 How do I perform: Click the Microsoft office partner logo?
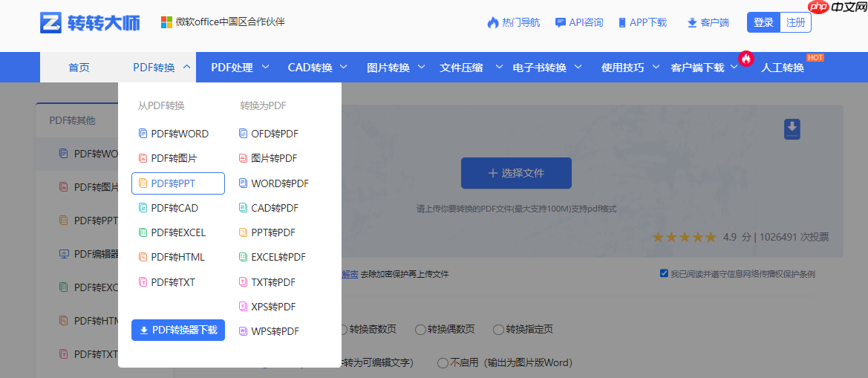click(x=166, y=22)
